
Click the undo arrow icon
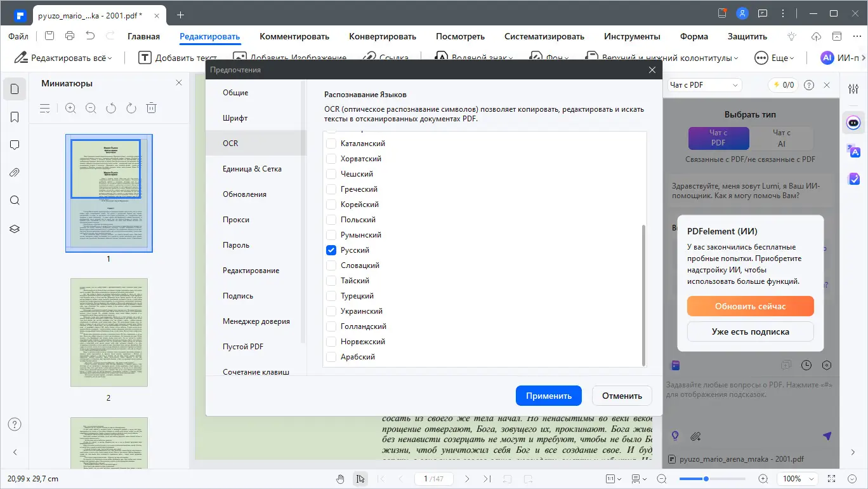(x=90, y=36)
